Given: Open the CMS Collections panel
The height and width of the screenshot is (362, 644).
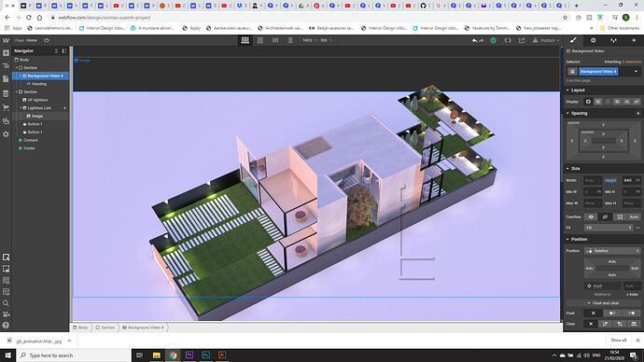Looking at the screenshot, I should click(6, 94).
